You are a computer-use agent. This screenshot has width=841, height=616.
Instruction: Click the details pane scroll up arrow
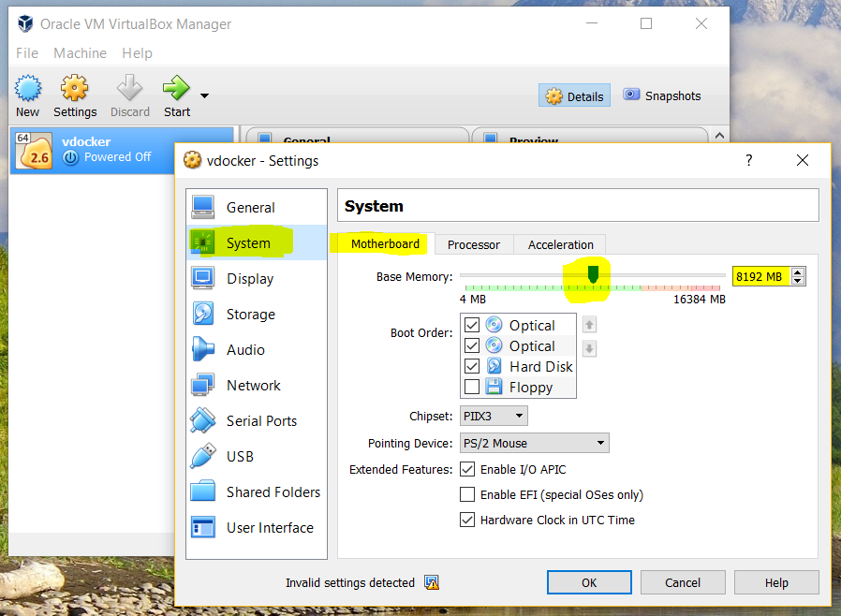pyautogui.click(x=720, y=136)
